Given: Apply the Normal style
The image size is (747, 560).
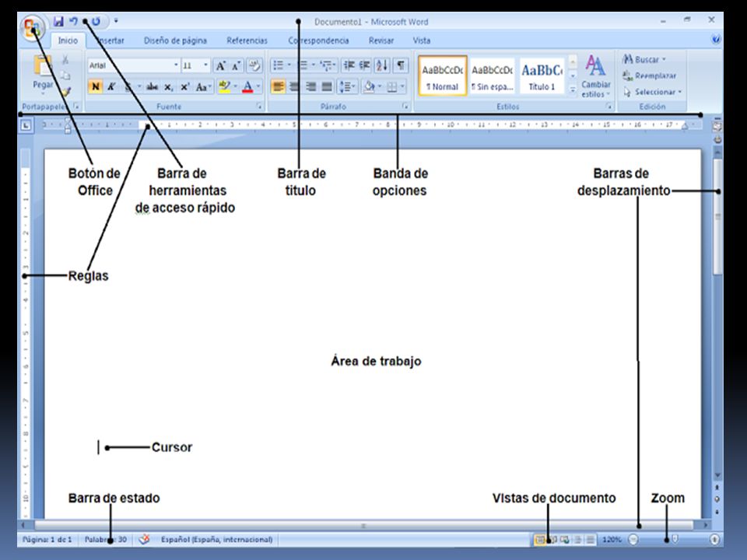Looking at the screenshot, I should point(443,75).
